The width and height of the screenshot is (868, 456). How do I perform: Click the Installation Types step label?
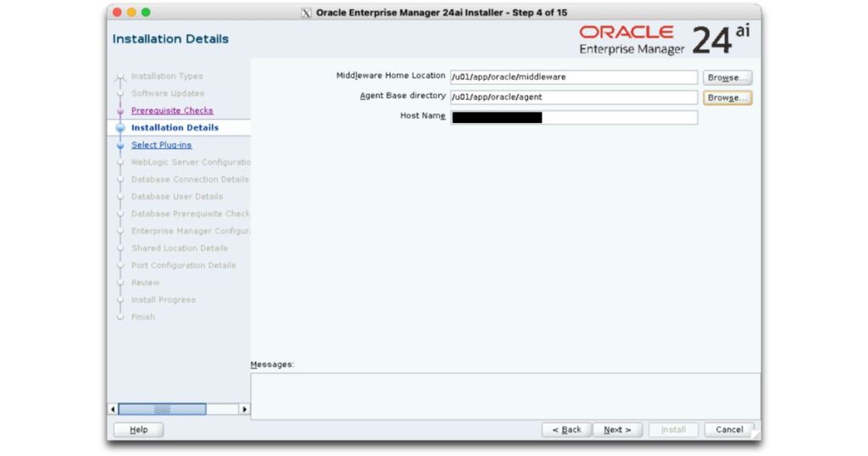pos(167,75)
